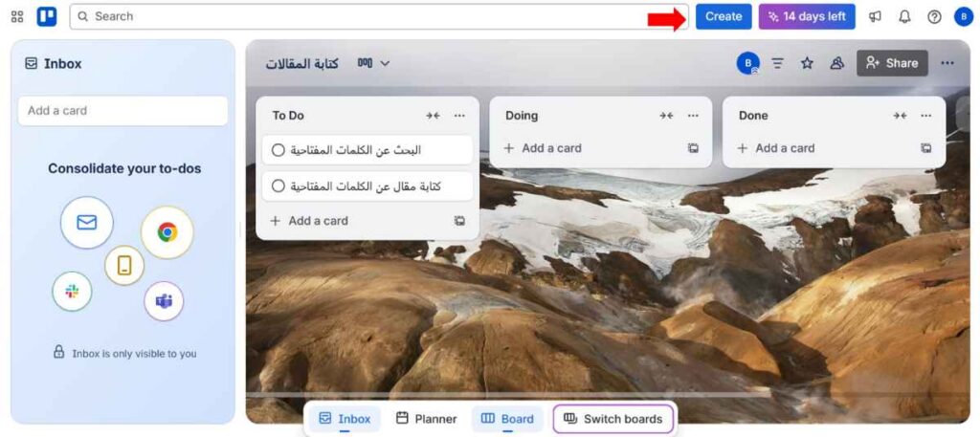Click the lock icon by visibility note

coord(58,352)
